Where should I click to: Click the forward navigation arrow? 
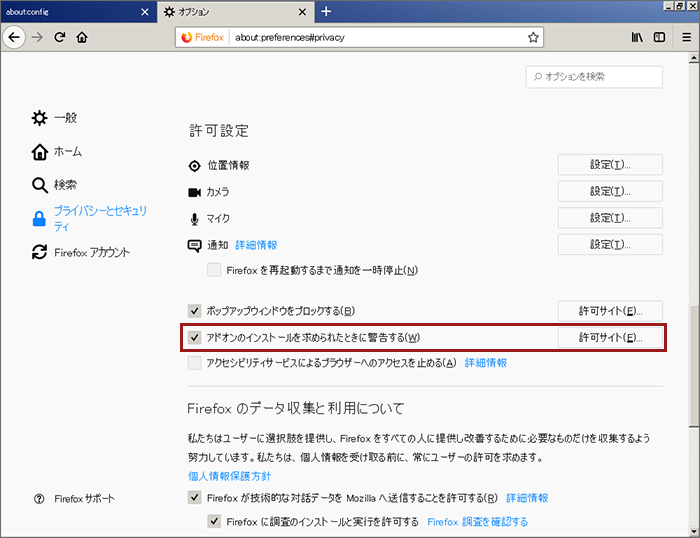point(37,37)
